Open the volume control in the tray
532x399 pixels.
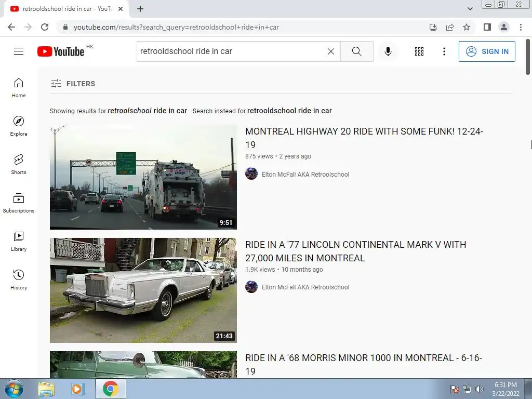click(x=480, y=389)
